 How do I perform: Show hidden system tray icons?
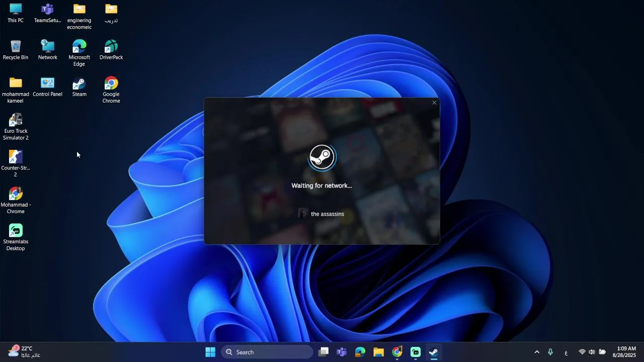point(537,352)
